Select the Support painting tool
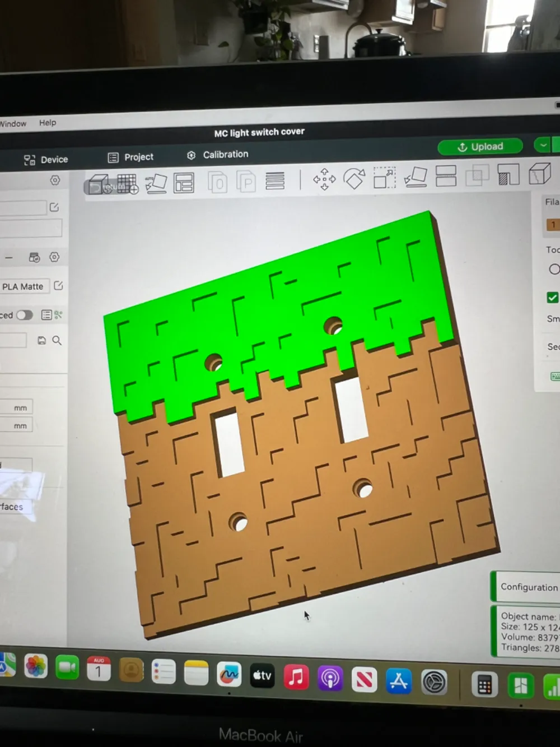This screenshot has height=747, width=560. tap(508, 174)
